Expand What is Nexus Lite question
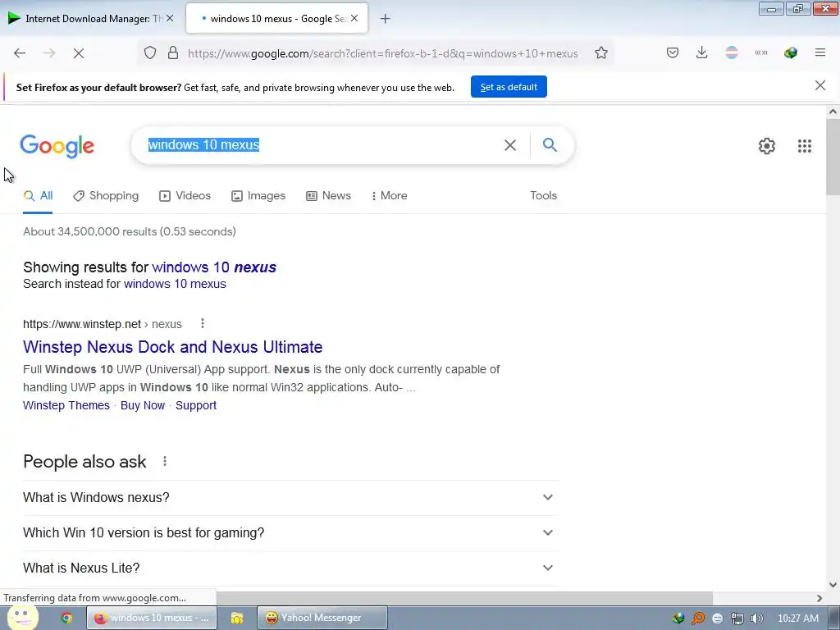 tap(290, 568)
